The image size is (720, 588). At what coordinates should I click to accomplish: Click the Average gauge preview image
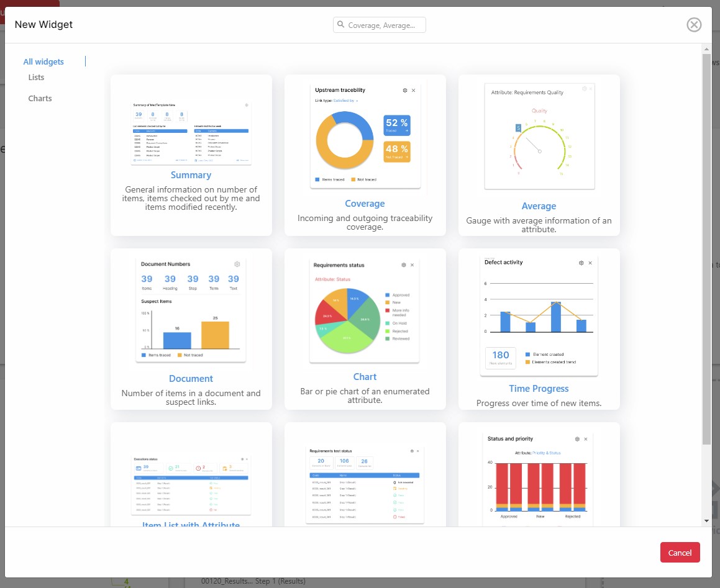540,137
